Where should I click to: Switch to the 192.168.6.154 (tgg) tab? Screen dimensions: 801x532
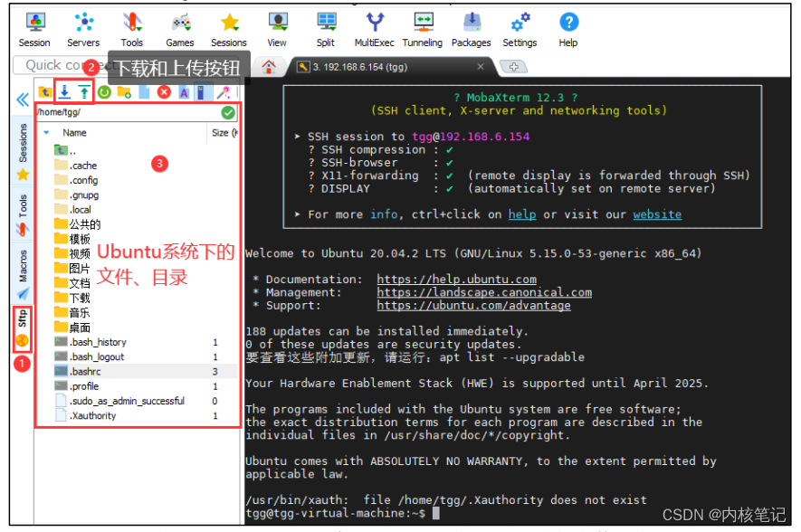[359, 67]
